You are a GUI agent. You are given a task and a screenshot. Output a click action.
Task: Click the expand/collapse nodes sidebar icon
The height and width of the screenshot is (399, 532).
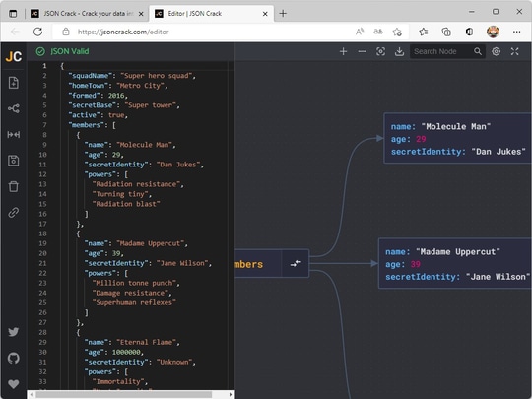(14, 135)
